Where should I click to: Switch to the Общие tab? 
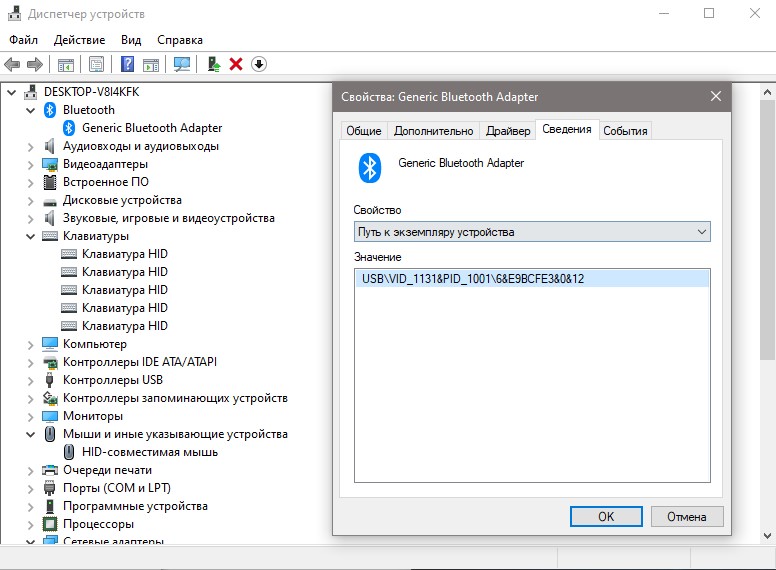[364, 131]
